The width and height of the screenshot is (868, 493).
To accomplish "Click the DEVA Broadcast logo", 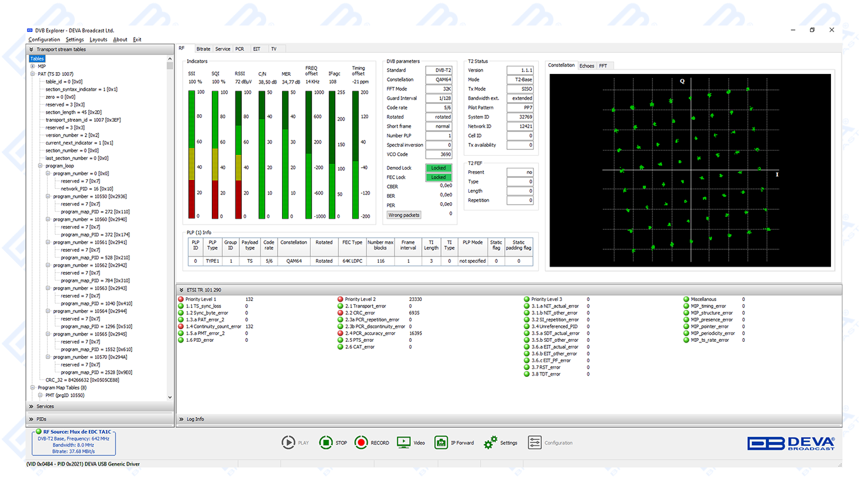I will click(x=791, y=443).
